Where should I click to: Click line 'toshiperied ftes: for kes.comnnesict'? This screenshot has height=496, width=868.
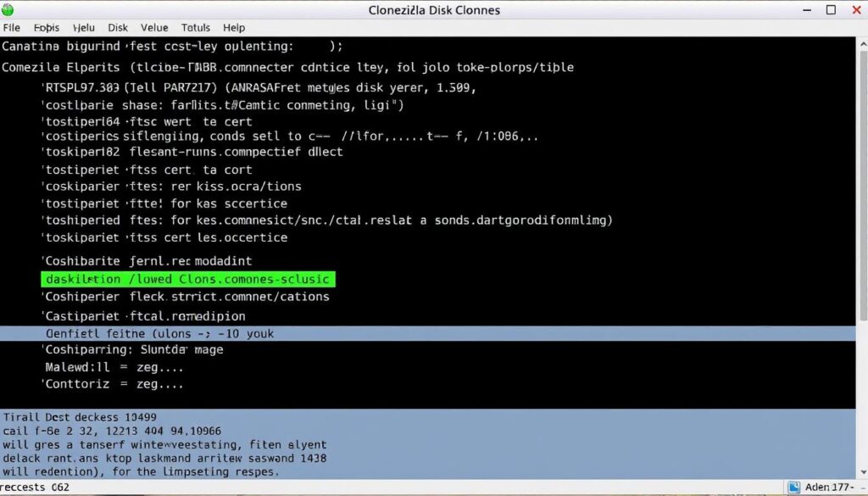[326, 220]
